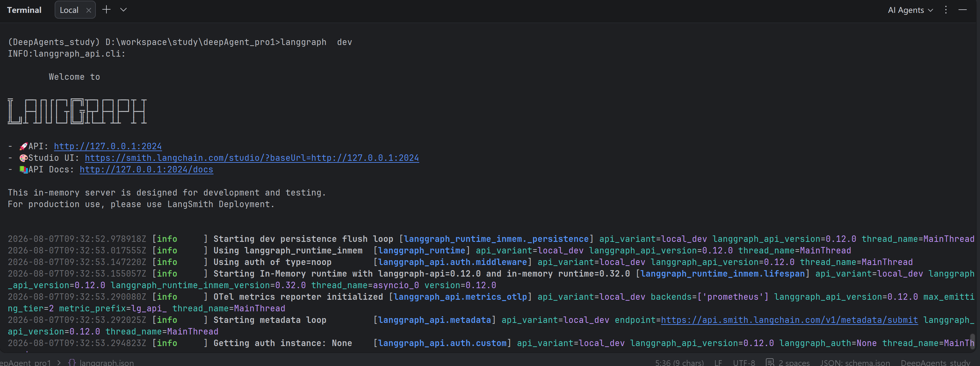Screen dimensions: 980x366
Task: Open the API link http://127.0.0.1:2024
Action: (108, 146)
